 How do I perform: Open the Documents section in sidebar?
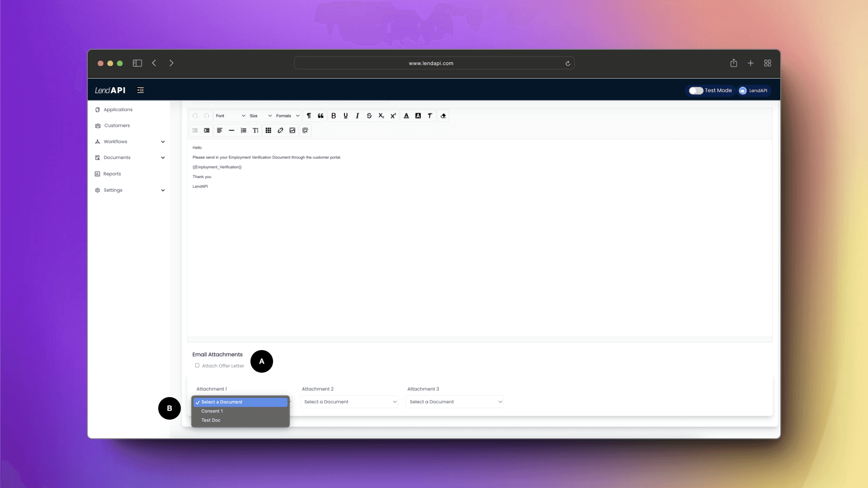coord(117,157)
